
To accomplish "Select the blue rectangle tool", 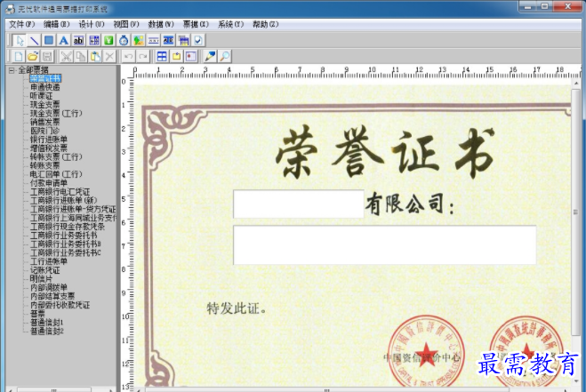I will click(49, 40).
